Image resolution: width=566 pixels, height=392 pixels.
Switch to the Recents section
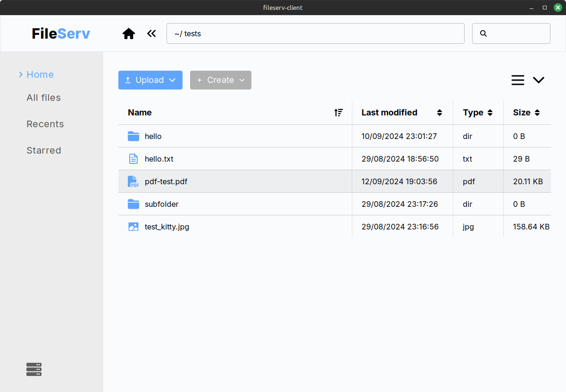click(x=45, y=123)
